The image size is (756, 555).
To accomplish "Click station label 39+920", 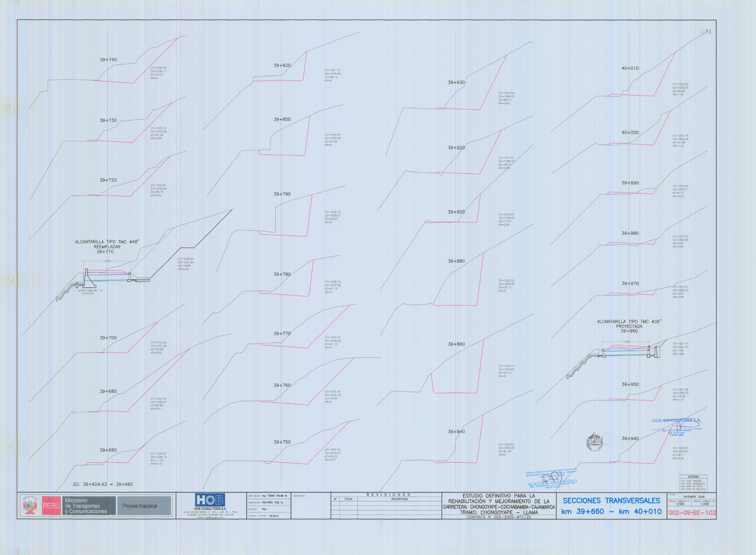I will coord(456,148).
